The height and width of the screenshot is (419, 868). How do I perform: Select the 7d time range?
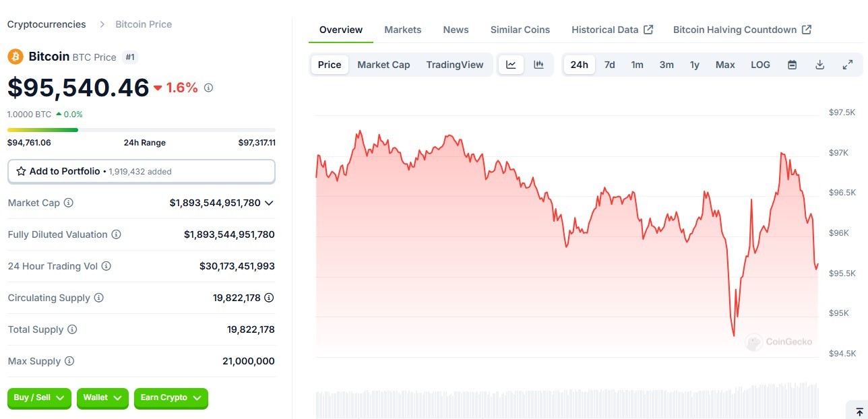point(609,65)
